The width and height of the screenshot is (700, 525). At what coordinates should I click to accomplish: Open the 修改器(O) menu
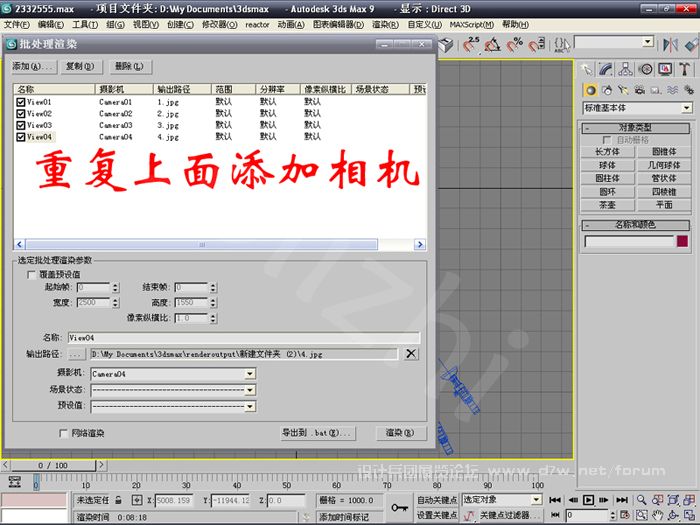(x=219, y=25)
